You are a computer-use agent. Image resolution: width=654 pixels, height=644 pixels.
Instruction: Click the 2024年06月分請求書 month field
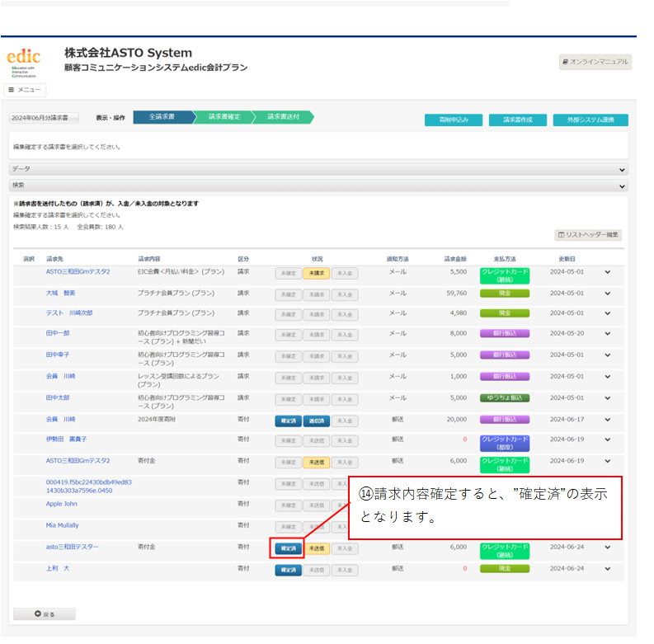[x=44, y=118]
